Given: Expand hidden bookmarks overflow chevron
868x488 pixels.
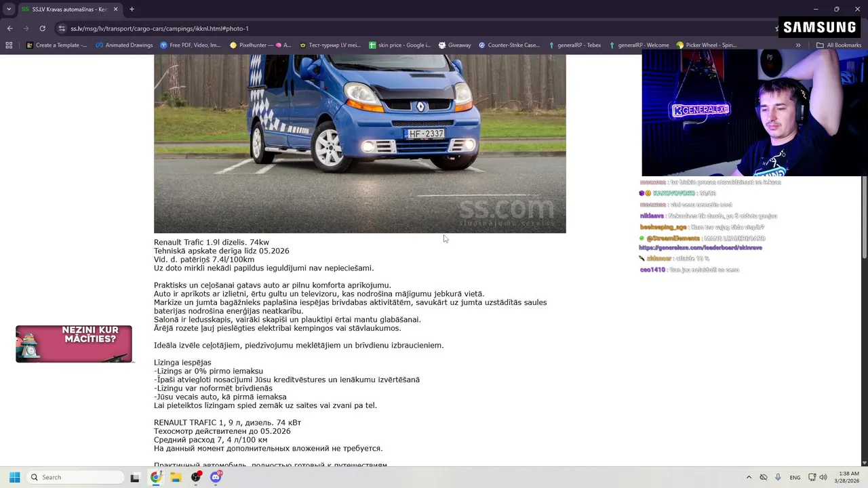Looking at the screenshot, I should pos(798,45).
